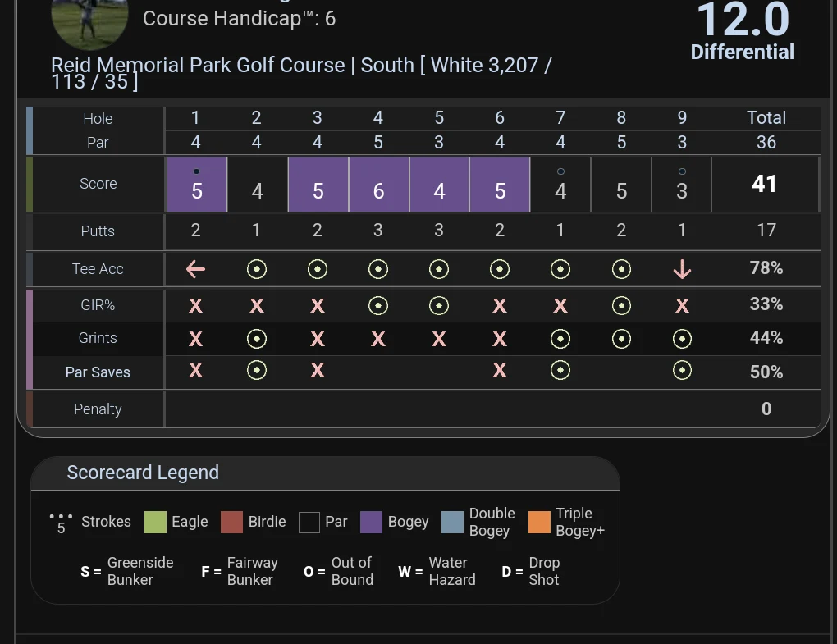837x644 pixels.
Task: Toggle the par save miss marker on hole 6
Action: pos(500,371)
